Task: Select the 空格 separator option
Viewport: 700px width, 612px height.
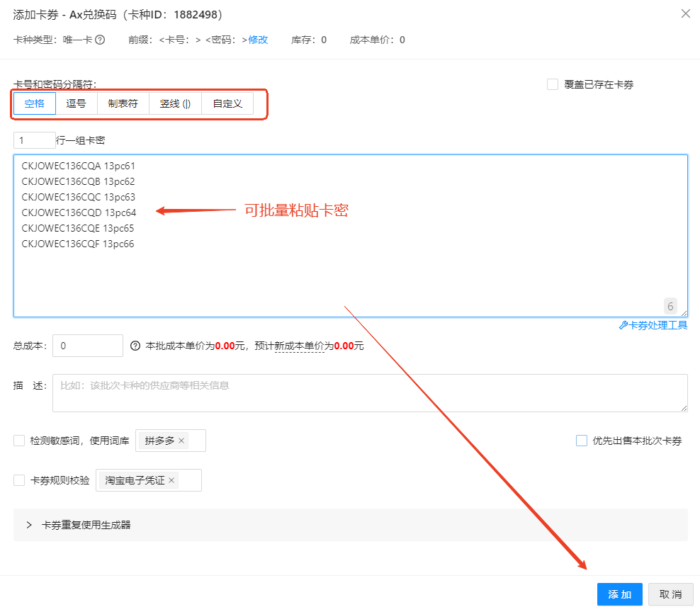Action: click(x=35, y=103)
